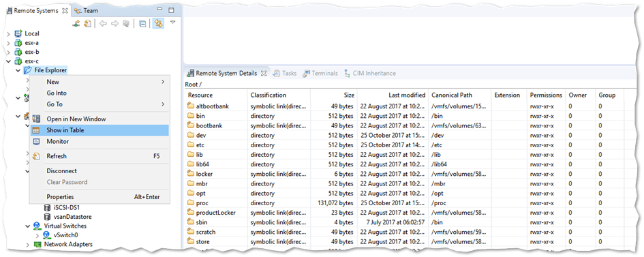Click the esx-b host icon
Viewport: 644px width, 257px height.
[18, 52]
